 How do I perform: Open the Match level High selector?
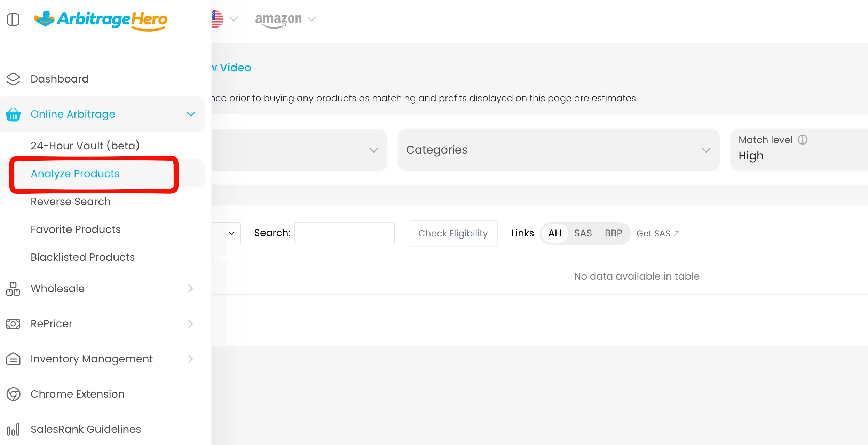(x=799, y=150)
